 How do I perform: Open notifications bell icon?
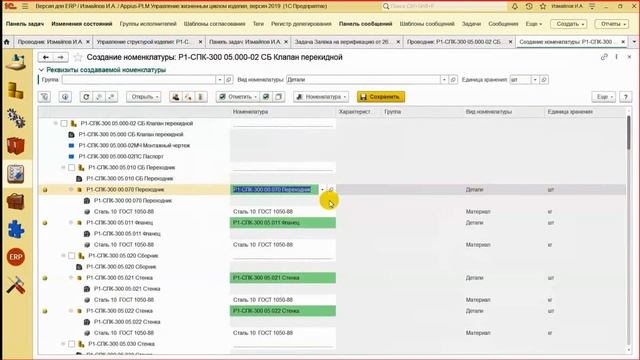[515, 6]
